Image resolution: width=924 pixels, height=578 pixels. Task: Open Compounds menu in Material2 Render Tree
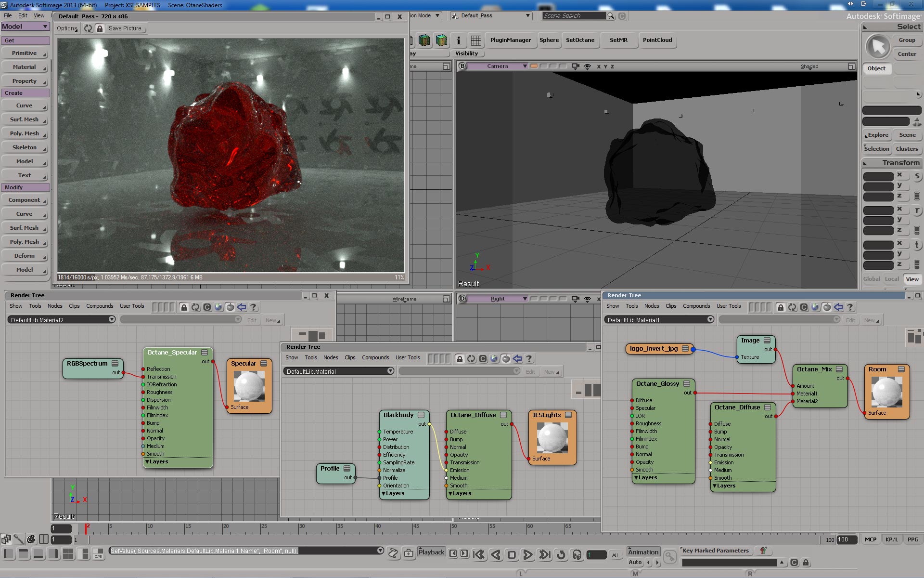coord(100,306)
